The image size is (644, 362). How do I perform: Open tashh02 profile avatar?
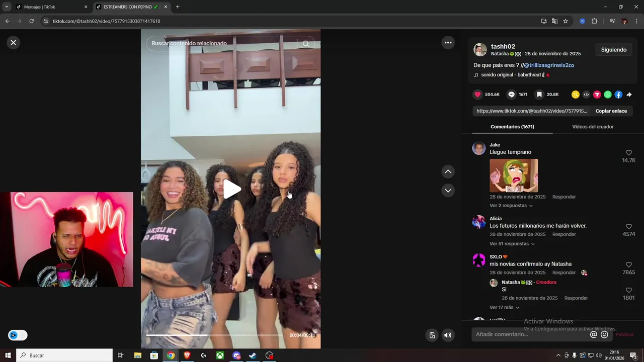[x=480, y=50]
